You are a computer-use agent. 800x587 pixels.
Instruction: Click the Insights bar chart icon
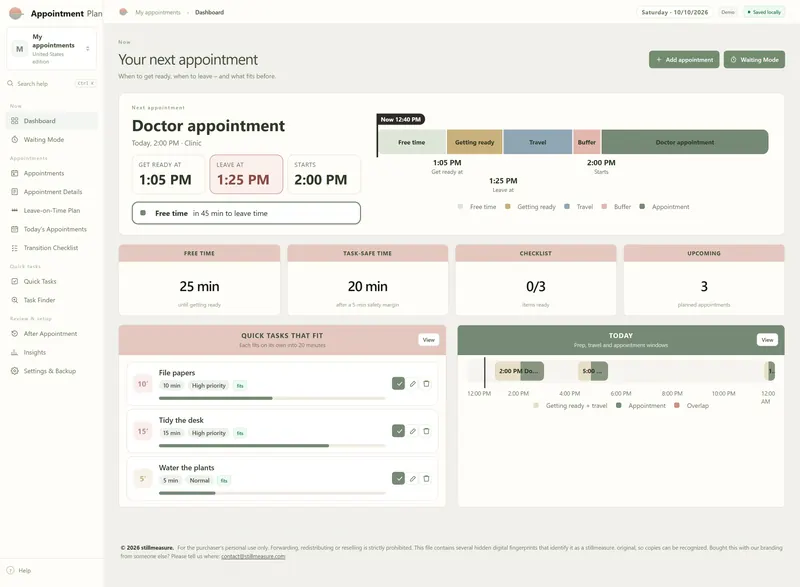14,352
